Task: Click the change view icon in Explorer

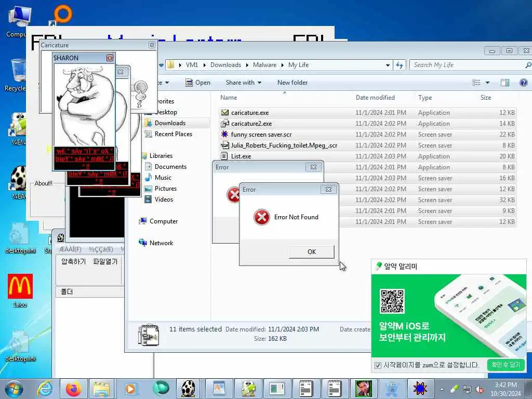Action: tap(476, 83)
